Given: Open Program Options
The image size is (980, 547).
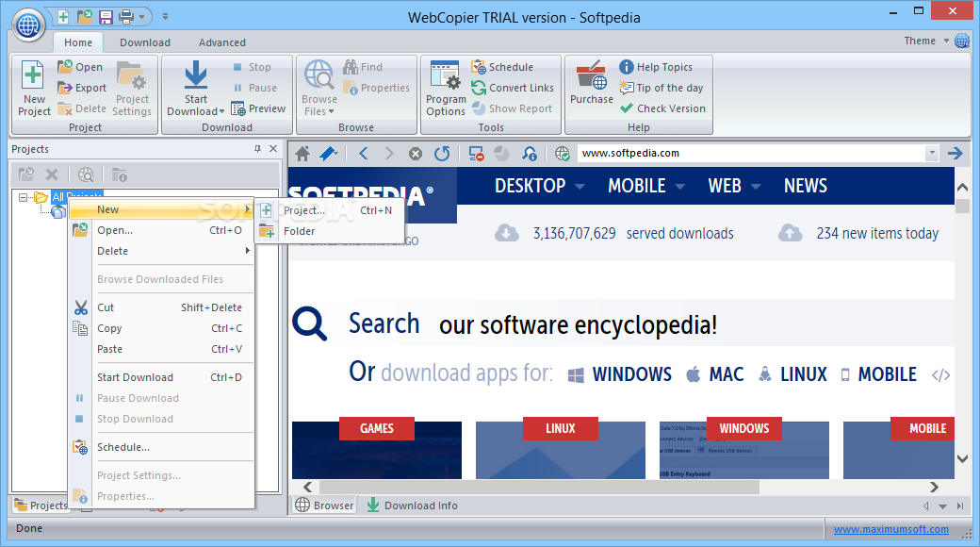Looking at the screenshot, I should (x=446, y=89).
